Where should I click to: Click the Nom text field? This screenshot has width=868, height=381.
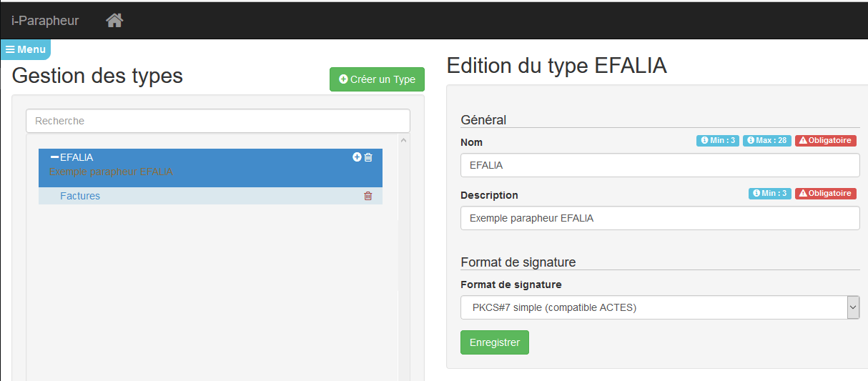[659, 165]
